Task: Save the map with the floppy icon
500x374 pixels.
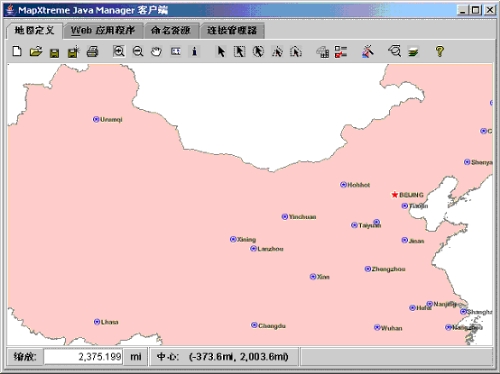Action: [x=54, y=52]
